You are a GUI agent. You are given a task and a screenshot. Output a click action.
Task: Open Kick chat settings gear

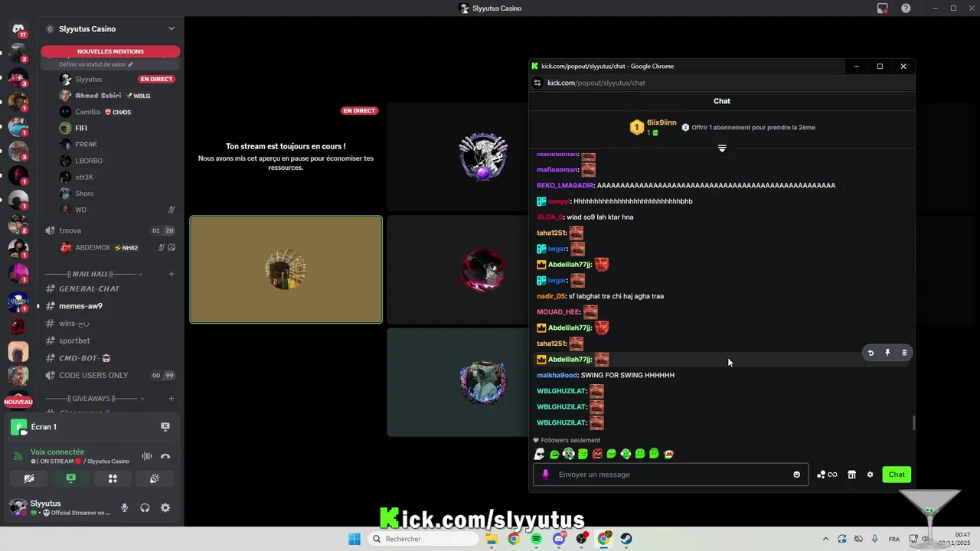tap(870, 474)
